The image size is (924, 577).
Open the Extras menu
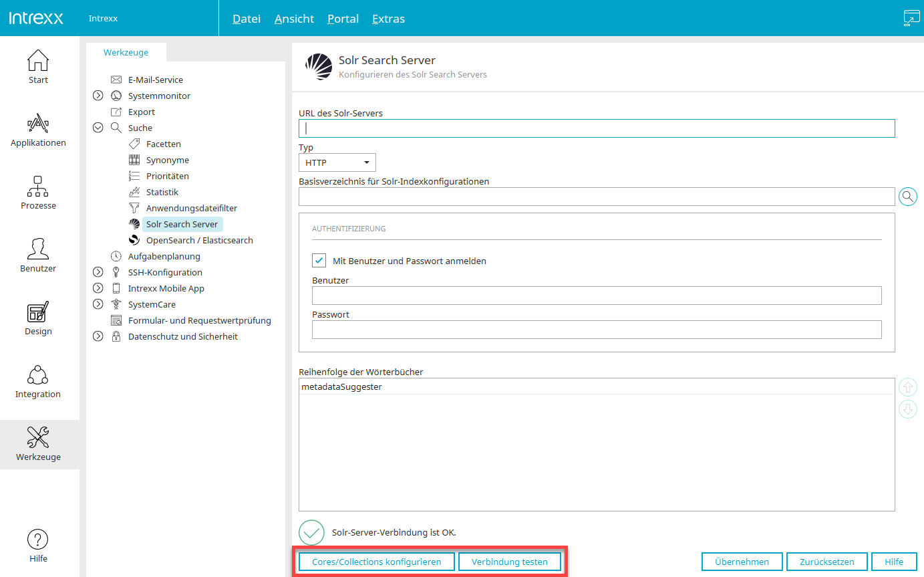pos(388,19)
